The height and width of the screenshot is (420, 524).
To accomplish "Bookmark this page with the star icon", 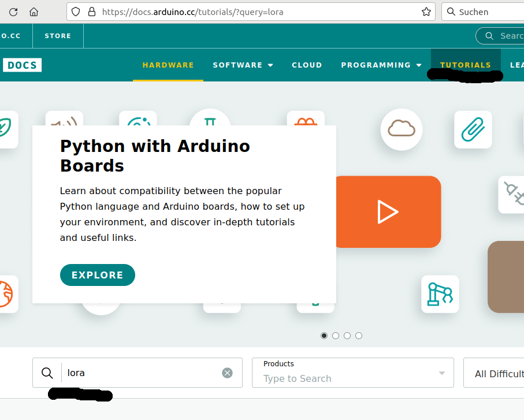I will 426,12.
